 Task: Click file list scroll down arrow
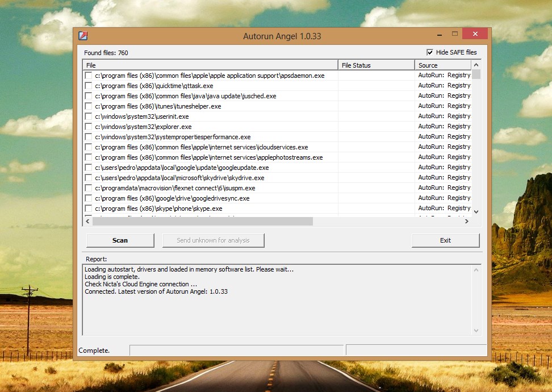point(476,212)
